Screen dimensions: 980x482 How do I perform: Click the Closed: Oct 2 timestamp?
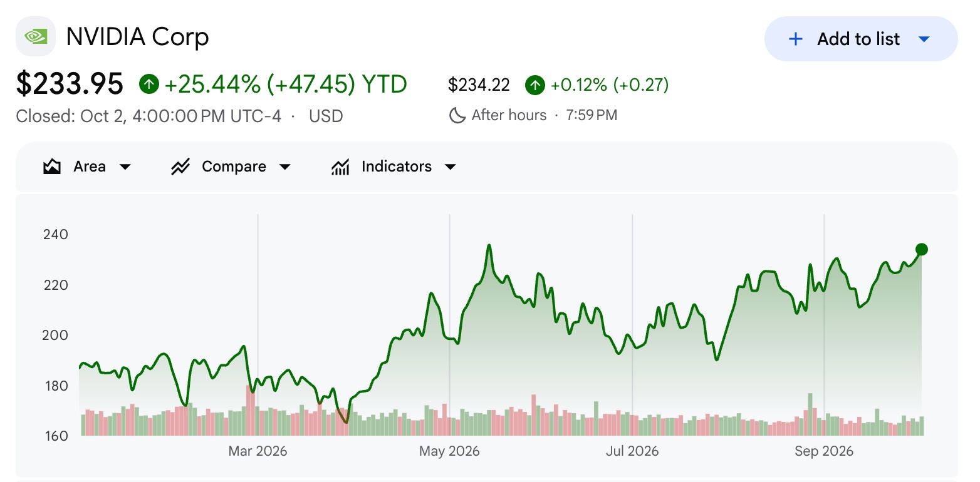tap(149, 116)
